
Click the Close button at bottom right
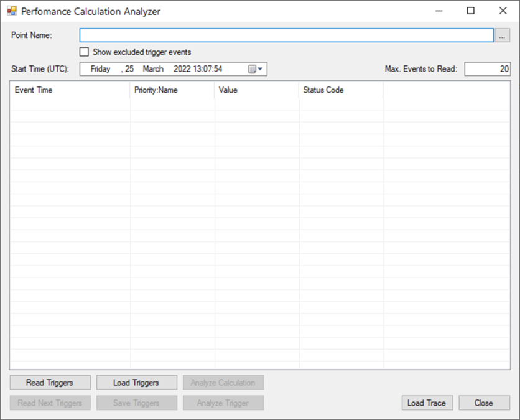[x=484, y=403]
